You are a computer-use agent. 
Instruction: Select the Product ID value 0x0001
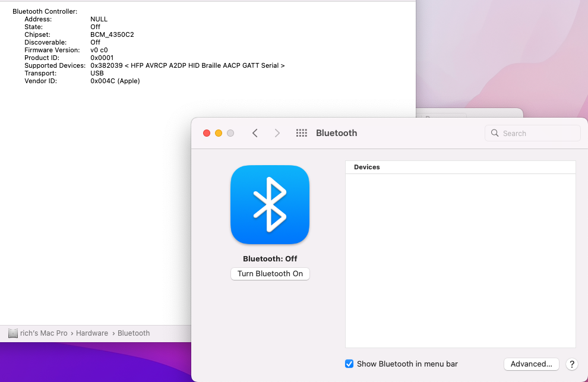point(102,58)
